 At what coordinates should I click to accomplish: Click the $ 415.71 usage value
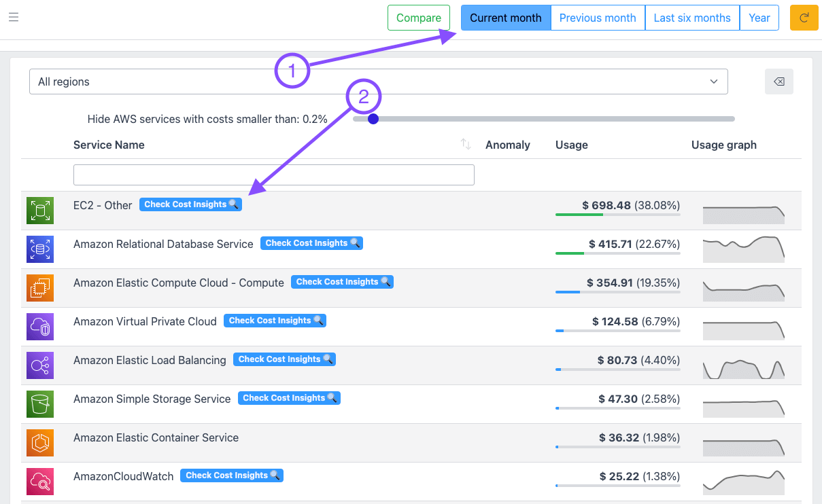[611, 244]
